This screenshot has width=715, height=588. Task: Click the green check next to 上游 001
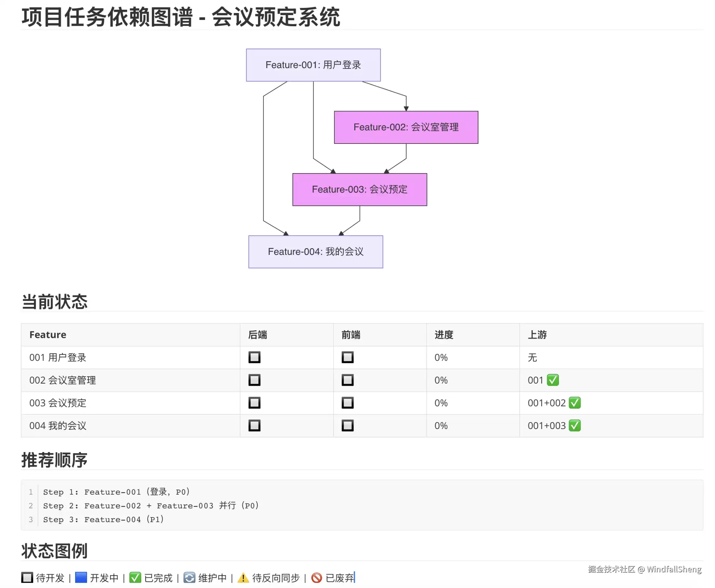tap(552, 380)
